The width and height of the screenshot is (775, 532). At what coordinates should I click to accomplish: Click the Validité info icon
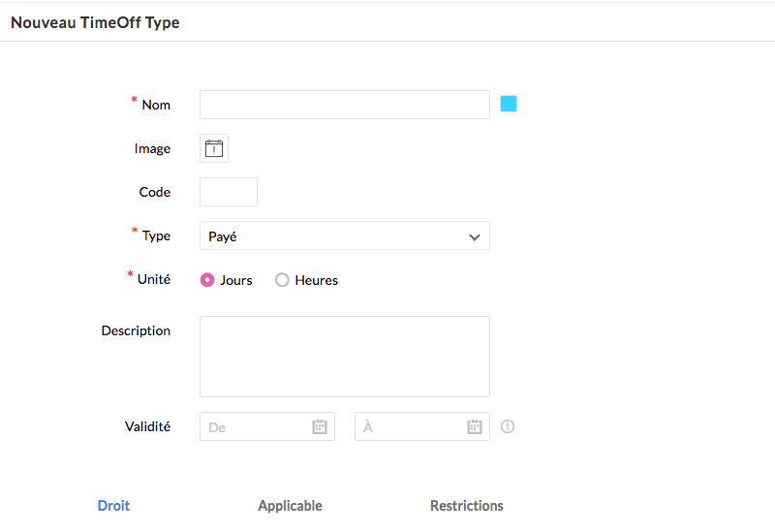tap(508, 426)
